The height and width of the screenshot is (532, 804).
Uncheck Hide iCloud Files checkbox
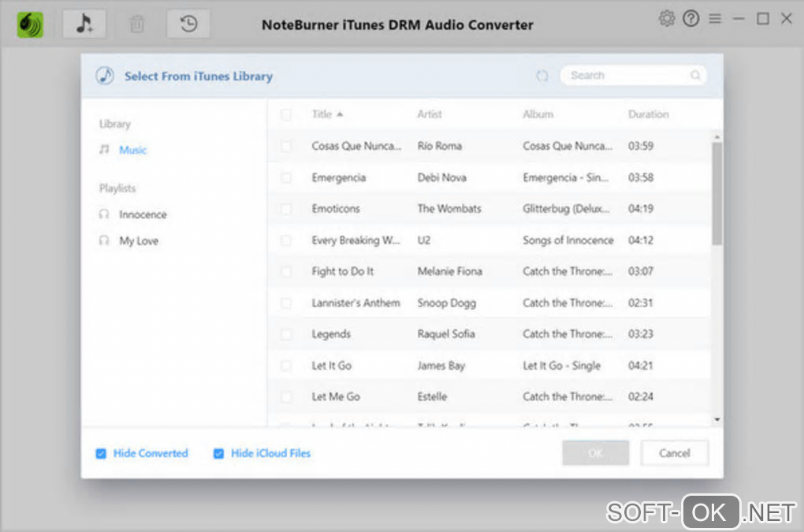218,454
